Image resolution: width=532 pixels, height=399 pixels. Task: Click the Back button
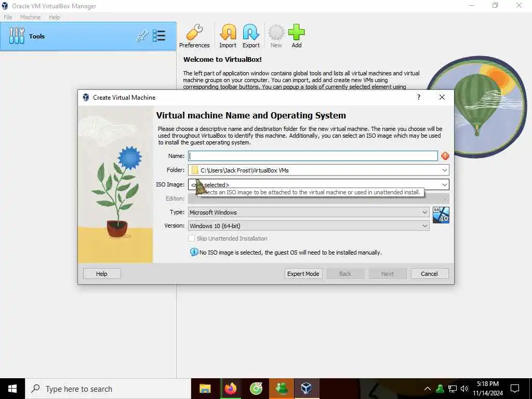[345, 273]
